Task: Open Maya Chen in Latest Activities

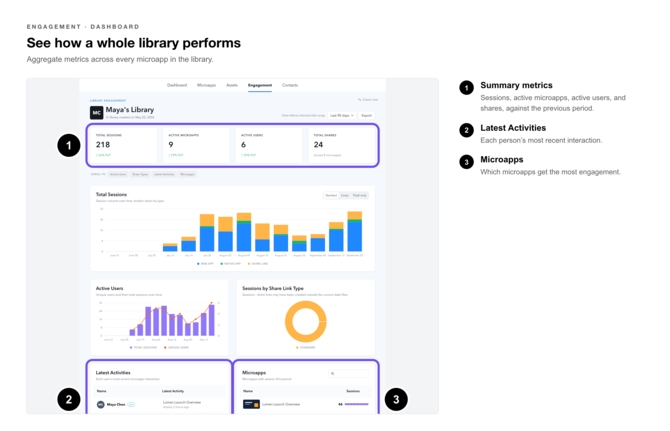Action: [116, 404]
